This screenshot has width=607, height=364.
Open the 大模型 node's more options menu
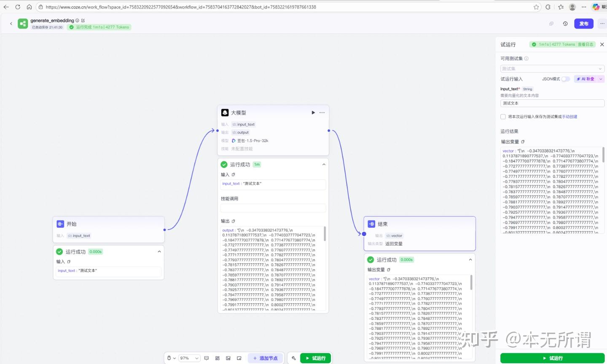pos(322,112)
